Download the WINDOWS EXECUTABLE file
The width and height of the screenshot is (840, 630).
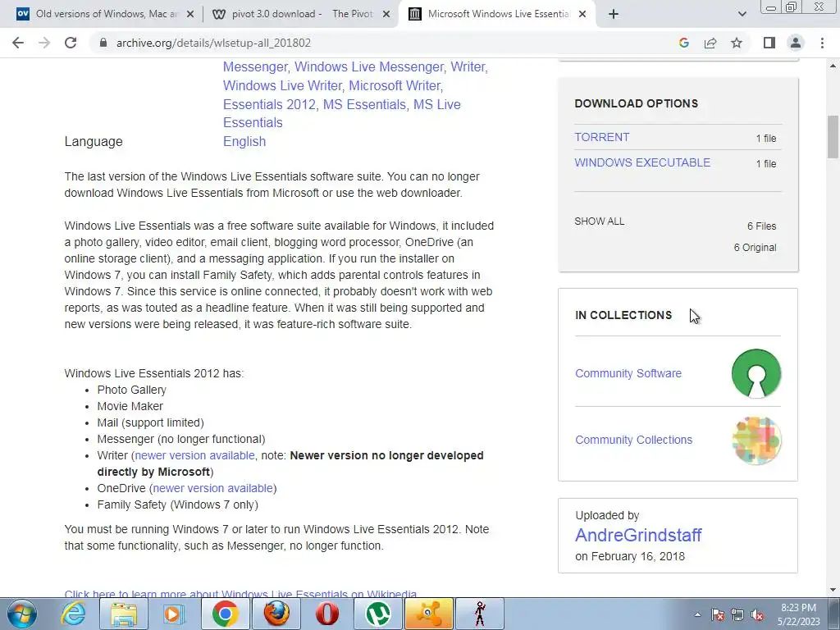(x=642, y=162)
